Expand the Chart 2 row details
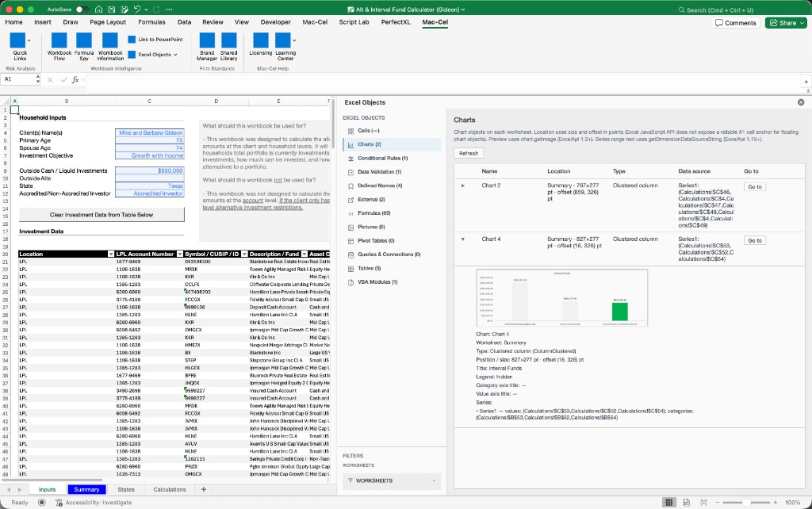The height and width of the screenshot is (509, 812). click(x=463, y=186)
